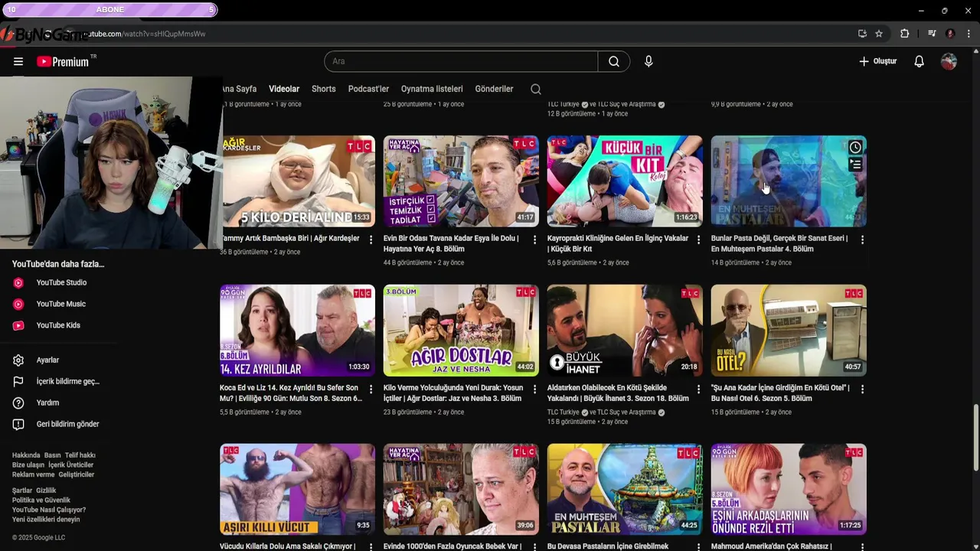
Task: Click the Geri bildirim gönder icon
Action: pyautogui.click(x=18, y=424)
